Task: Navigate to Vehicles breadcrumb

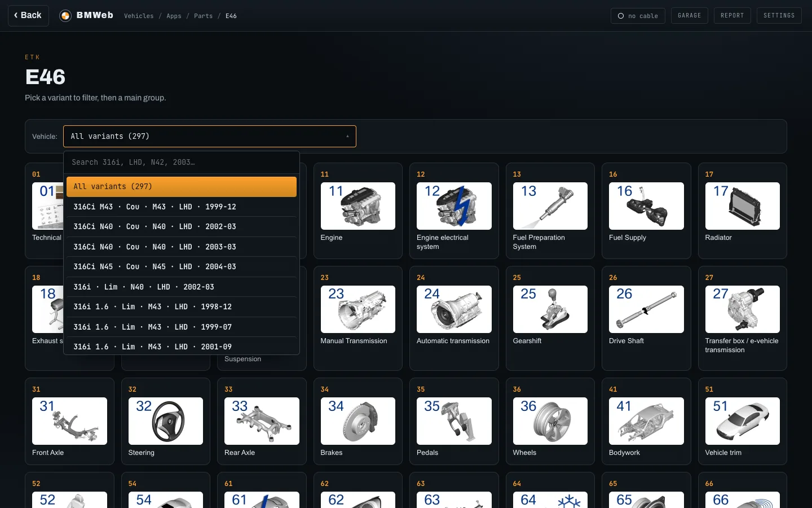Action: [139, 16]
